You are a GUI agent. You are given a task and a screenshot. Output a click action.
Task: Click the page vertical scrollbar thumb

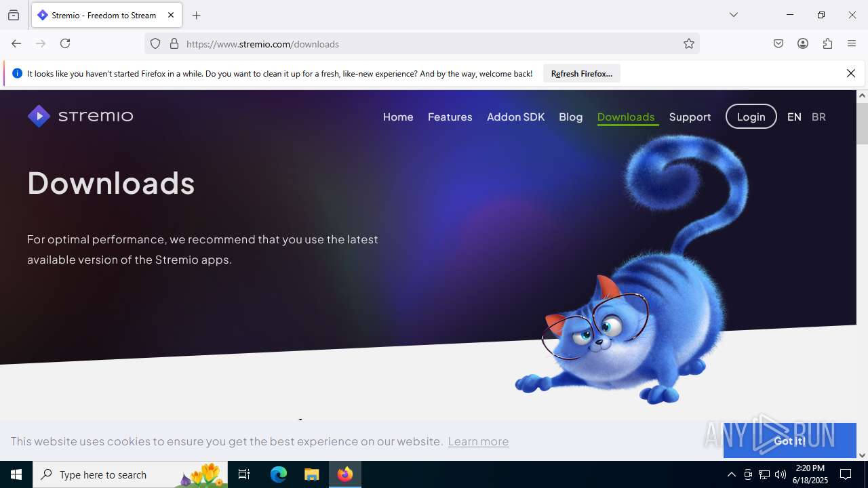[x=862, y=123]
